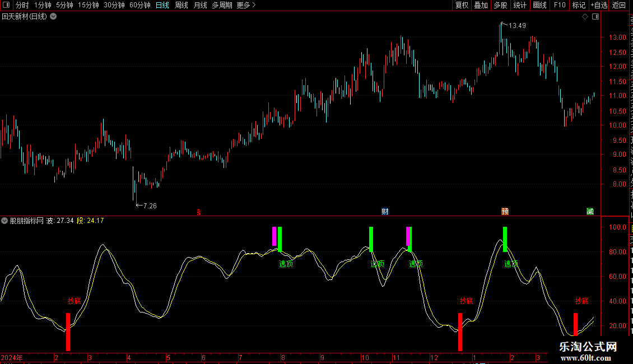Click the 7.26 low price label

pyautogui.click(x=150, y=206)
